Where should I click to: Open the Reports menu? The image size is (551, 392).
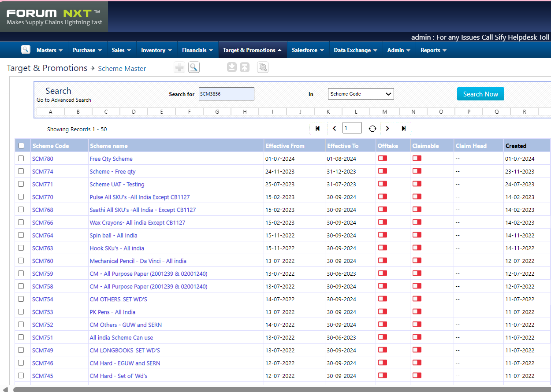point(433,50)
